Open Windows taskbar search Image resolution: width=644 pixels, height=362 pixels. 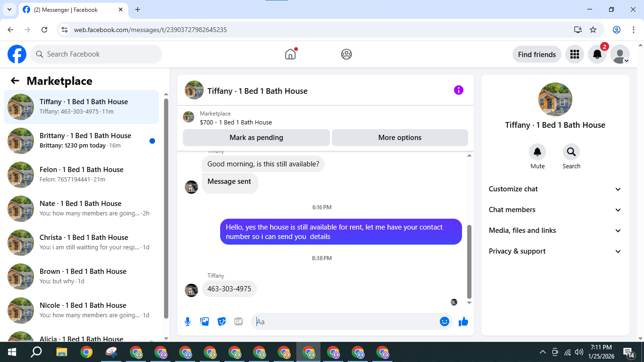click(x=36, y=352)
